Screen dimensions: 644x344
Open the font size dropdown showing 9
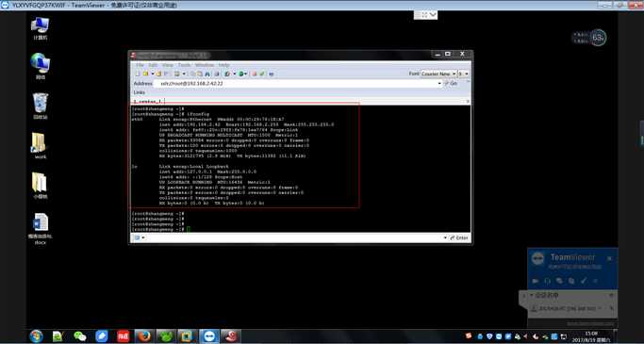point(463,74)
